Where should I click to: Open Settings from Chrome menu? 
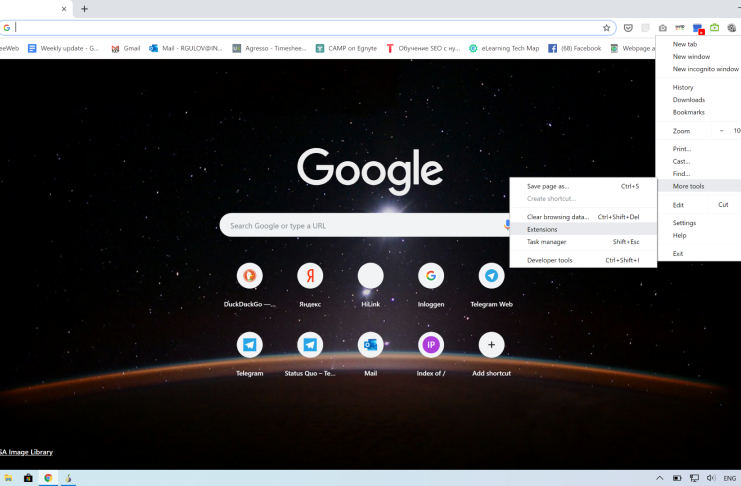(698, 223)
